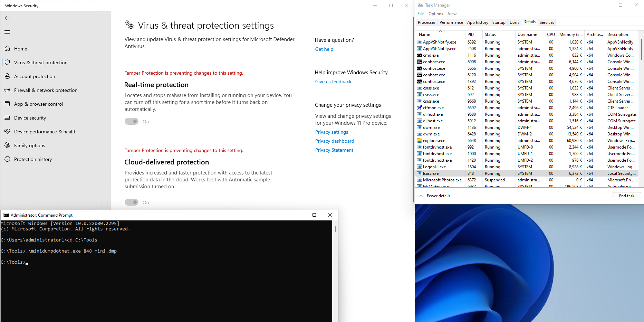The image size is (644, 322).
Task: Open the hamburger navigation menu icon
Action: (x=7, y=32)
